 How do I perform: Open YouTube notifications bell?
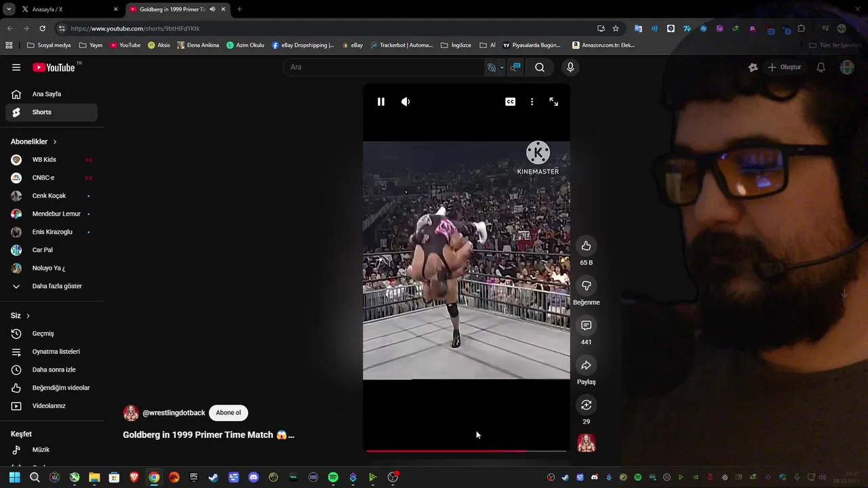[821, 67]
